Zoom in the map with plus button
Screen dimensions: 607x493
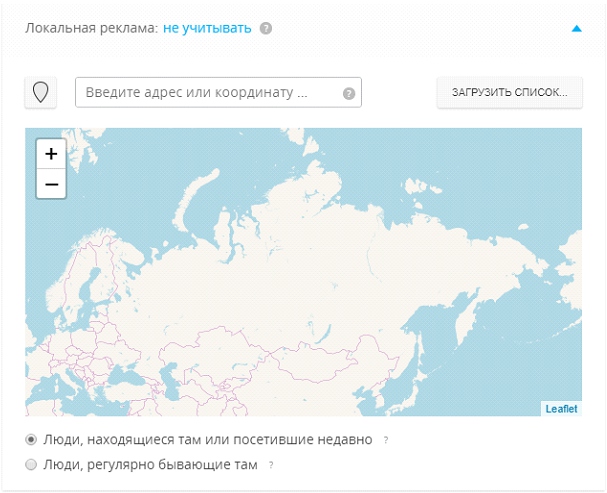(x=51, y=154)
